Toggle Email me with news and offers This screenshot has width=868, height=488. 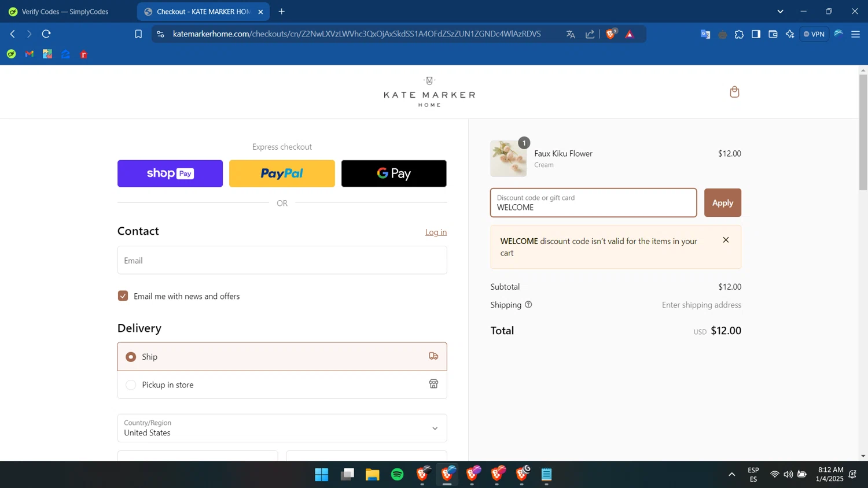pos(123,296)
